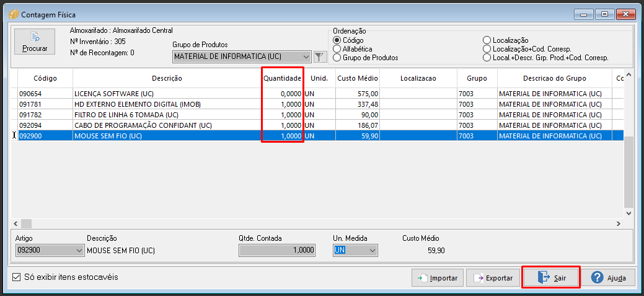Click the Custo Médio column header
This screenshot has height=296, width=644.
click(x=358, y=78)
